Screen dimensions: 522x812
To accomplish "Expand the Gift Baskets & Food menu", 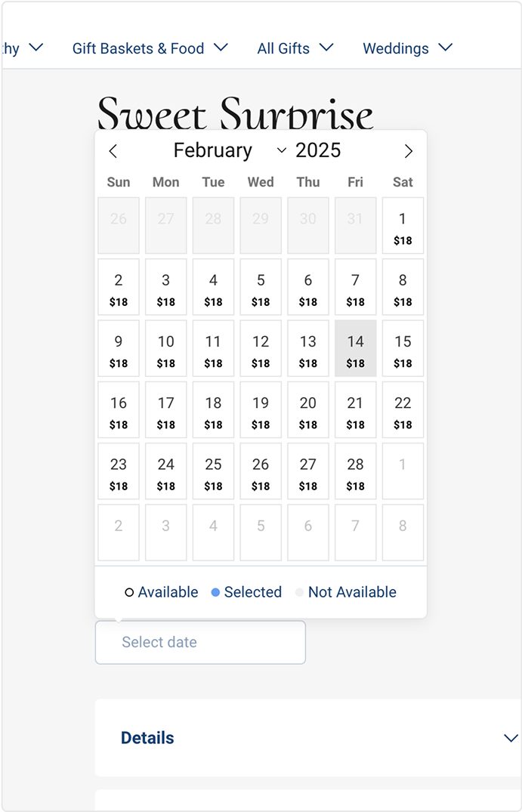I will [150, 48].
